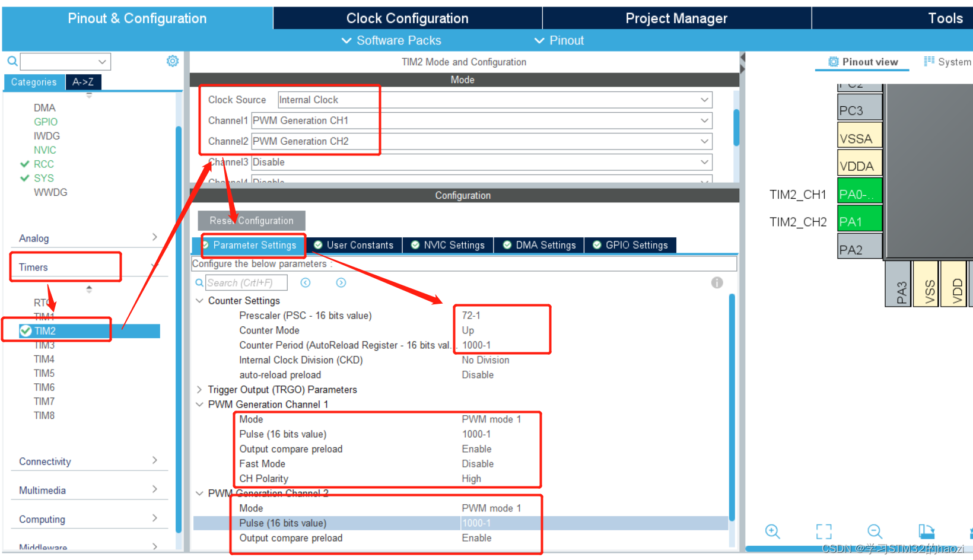Open the Parameter Settings tab
This screenshot has height=560, width=973.
click(x=249, y=245)
